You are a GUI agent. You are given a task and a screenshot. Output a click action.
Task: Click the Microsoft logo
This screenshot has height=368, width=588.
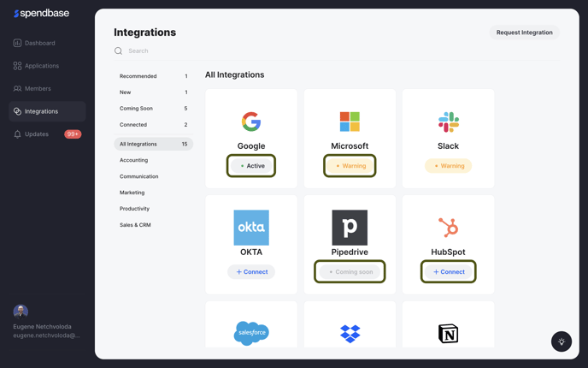(x=350, y=122)
